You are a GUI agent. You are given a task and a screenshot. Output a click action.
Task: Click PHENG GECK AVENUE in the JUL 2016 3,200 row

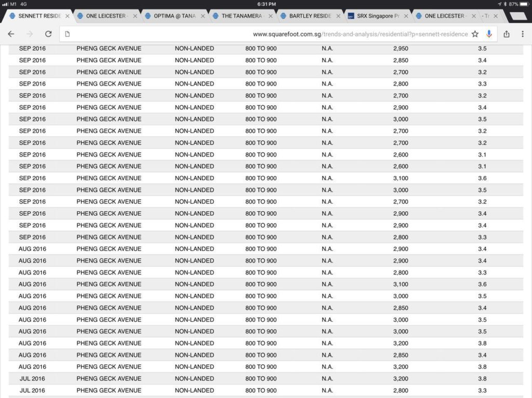(109, 379)
